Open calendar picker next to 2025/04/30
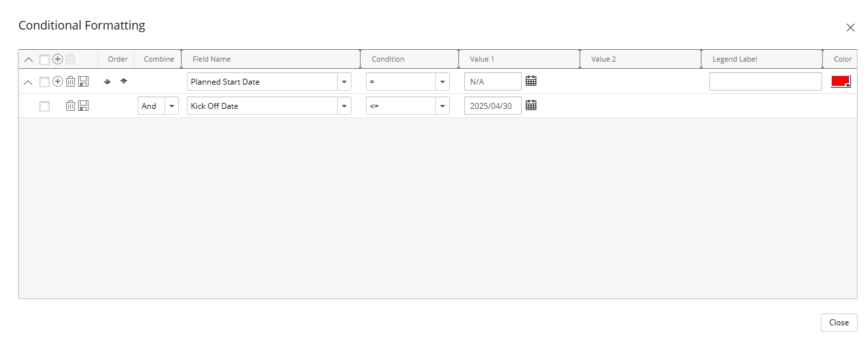The height and width of the screenshot is (343, 868). [x=531, y=105]
